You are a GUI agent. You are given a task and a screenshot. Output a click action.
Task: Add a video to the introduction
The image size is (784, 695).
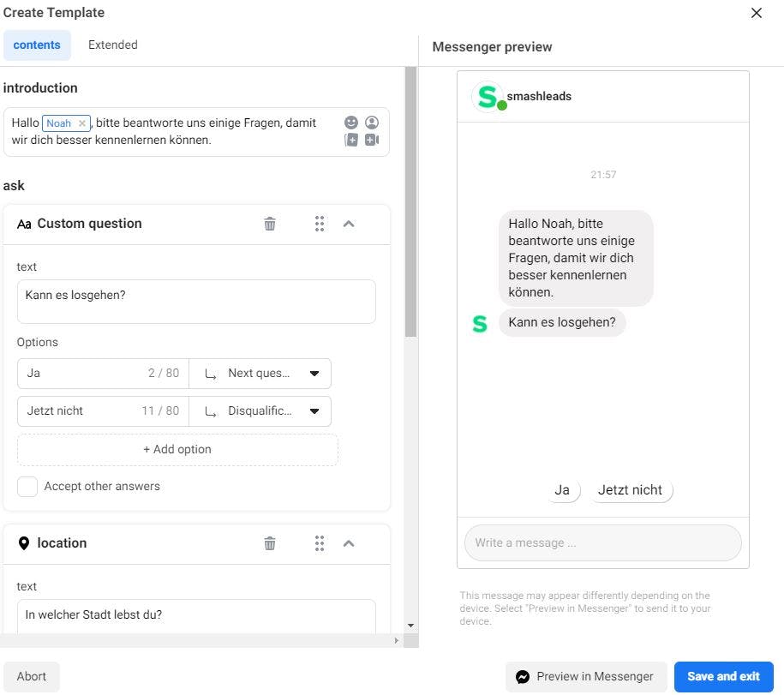click(x=372, y=140)
